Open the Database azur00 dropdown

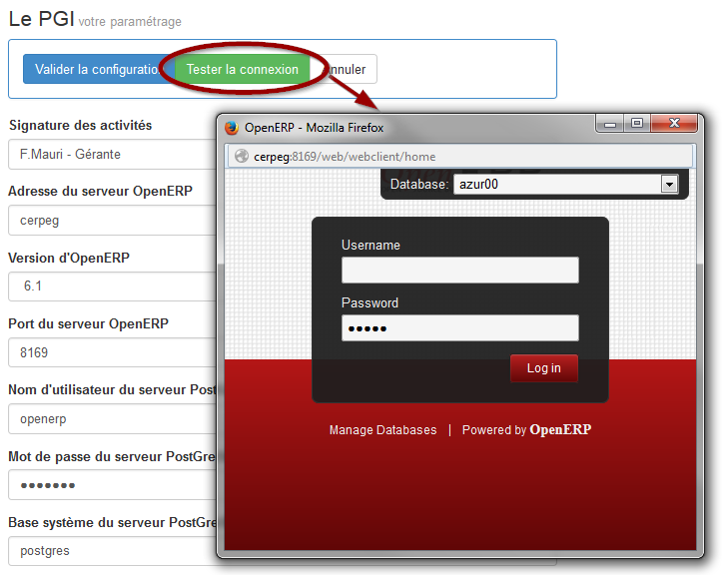click(565, 185)
